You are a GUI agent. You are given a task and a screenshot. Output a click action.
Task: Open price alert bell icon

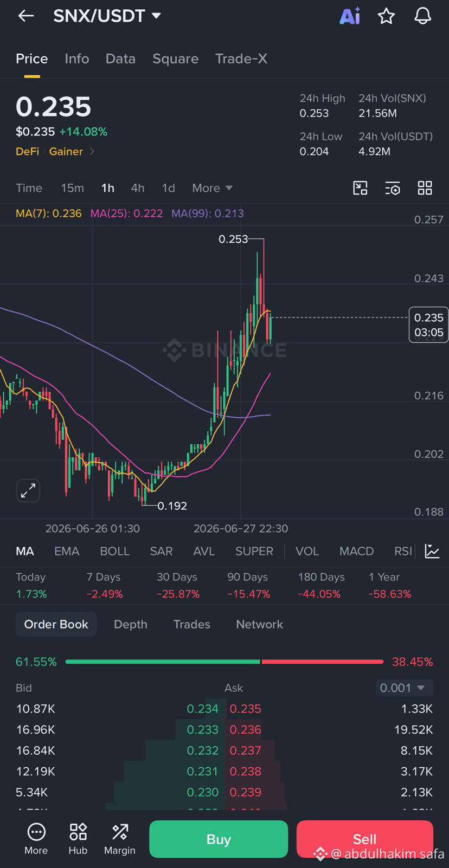click(x=423, y=16)
